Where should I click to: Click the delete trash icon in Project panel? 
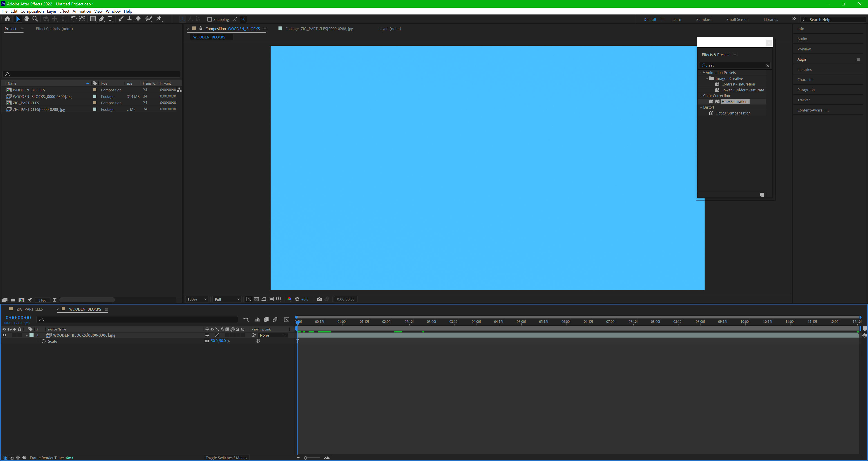54,300
